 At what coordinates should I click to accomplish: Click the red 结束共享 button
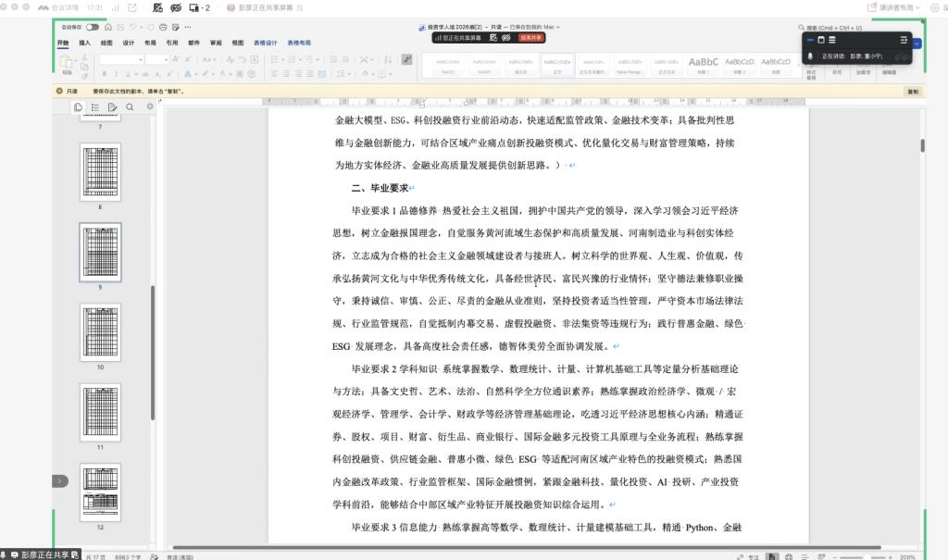530,38
